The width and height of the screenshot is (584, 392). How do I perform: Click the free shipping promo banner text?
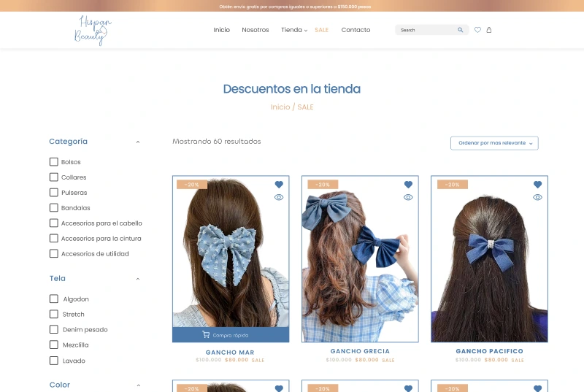tap(295, 7)
